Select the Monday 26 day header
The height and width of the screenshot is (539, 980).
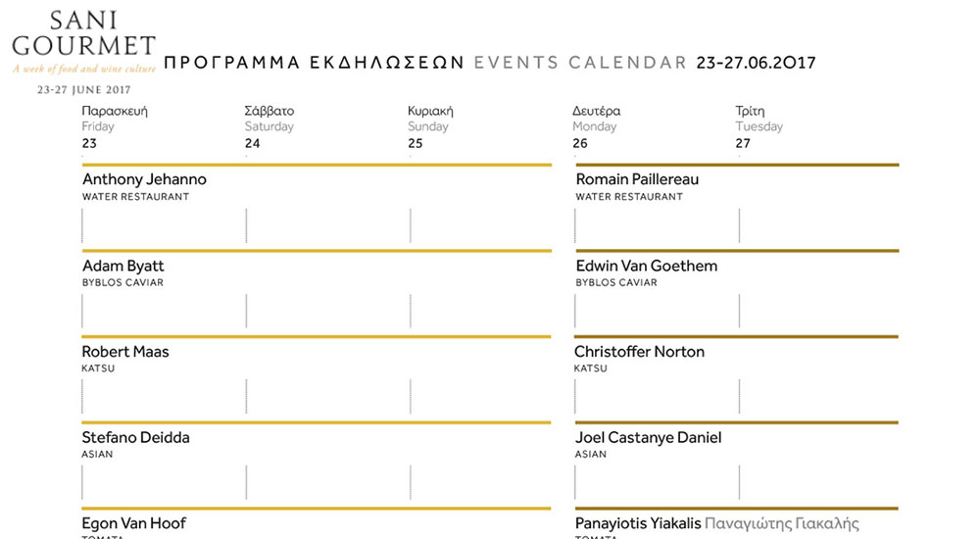pos(596,127)
